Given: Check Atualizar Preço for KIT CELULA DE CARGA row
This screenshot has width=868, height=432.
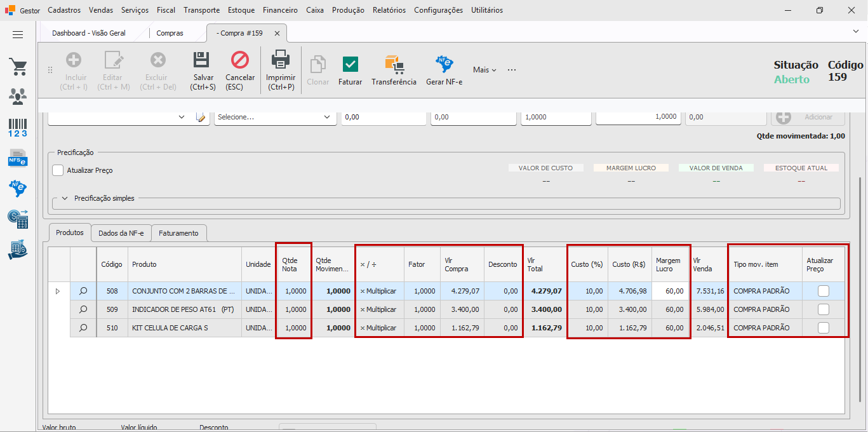Looking at the screenshot, I should coord(824,328).
